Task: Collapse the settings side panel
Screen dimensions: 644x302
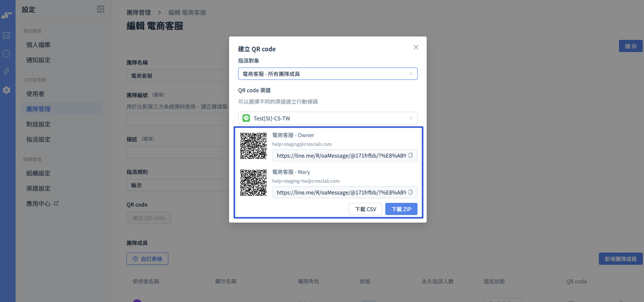Action: click(x=101, y=9)
